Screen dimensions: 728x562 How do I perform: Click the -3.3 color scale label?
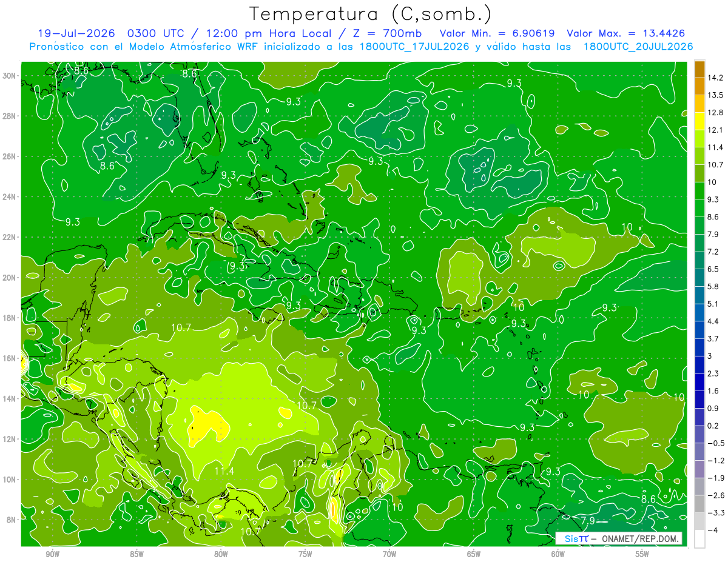(716, 513)
